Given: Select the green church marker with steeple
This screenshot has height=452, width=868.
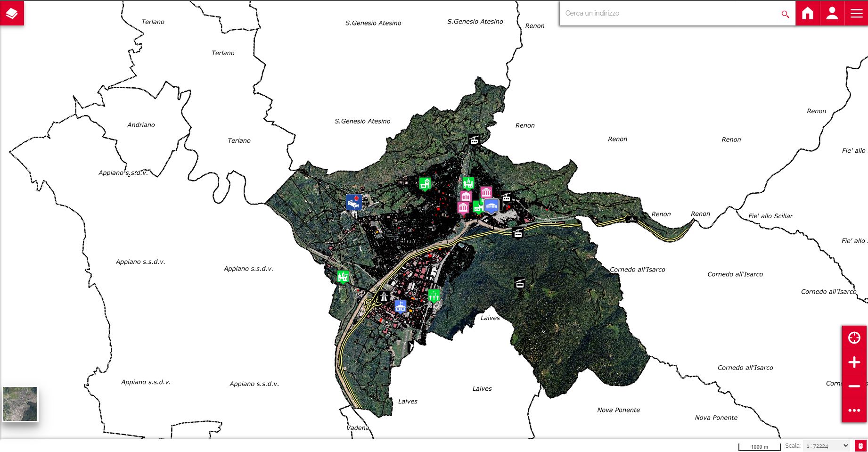Looking at the screenshot, I should pos(425,184).
